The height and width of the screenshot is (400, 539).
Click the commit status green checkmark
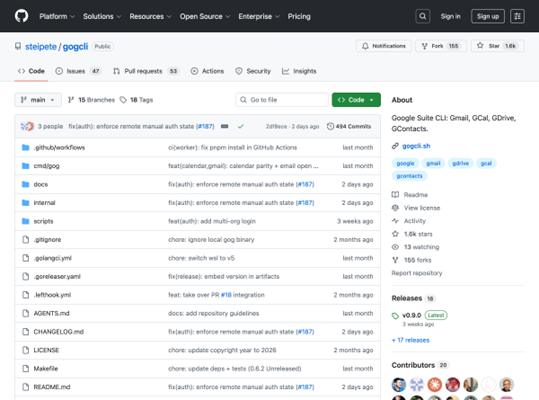coord(241,126)
